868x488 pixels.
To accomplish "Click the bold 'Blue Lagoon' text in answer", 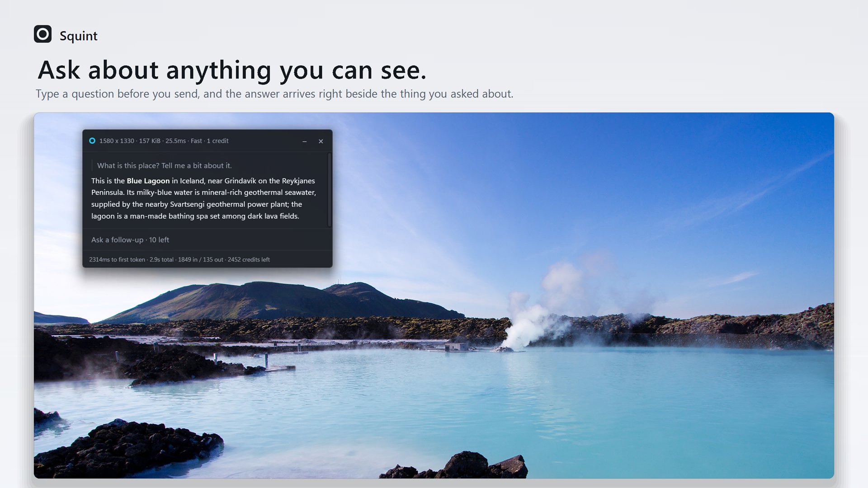I will 148,181.
